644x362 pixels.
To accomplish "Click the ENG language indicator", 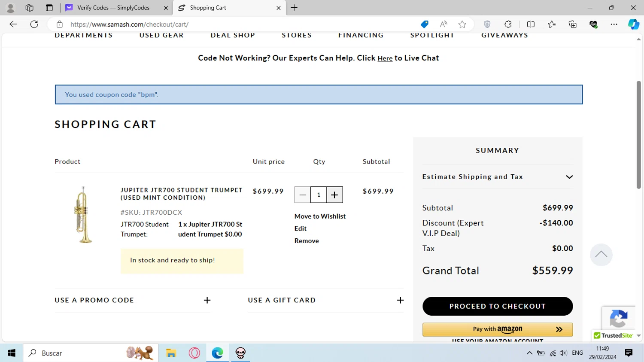I will click(577, 353).
